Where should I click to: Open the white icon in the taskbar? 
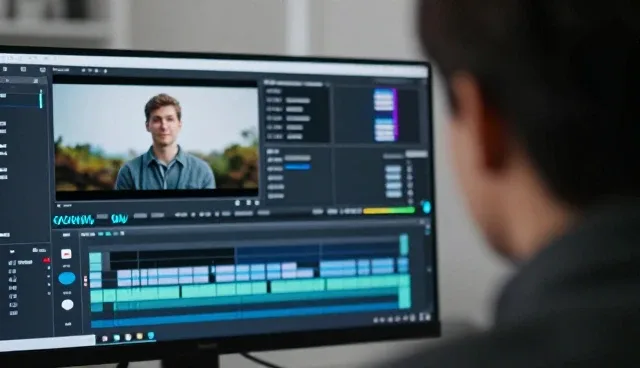click(x=128, y=337)
